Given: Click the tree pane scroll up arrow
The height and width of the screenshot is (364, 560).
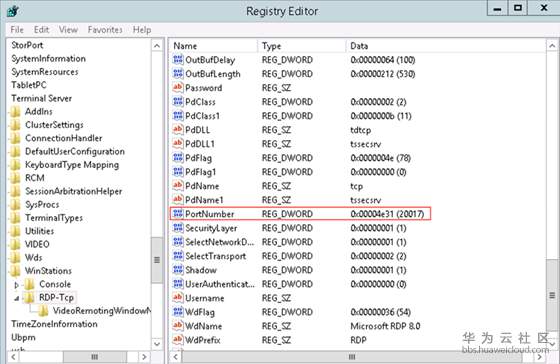Looking at the screenshot, I should click(x=157, y=46).
